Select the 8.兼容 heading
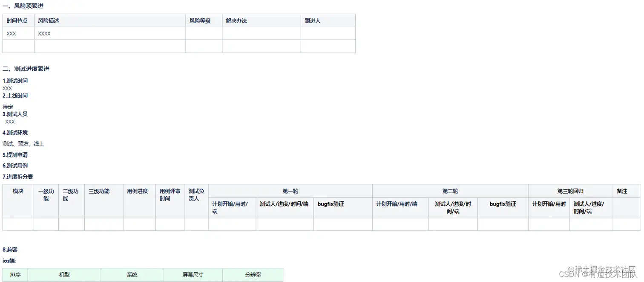 pyautogui.click(x=10, y=250)
